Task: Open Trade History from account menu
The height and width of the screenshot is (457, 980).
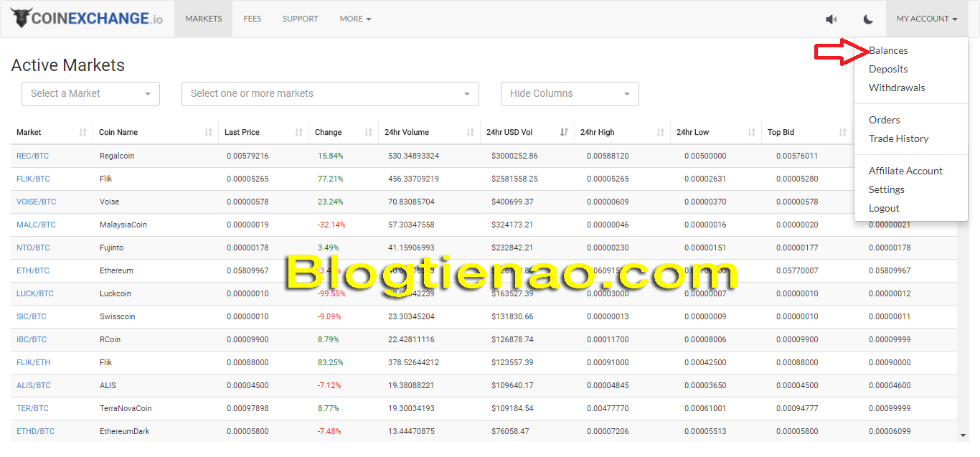Action: tap(898, 138)
